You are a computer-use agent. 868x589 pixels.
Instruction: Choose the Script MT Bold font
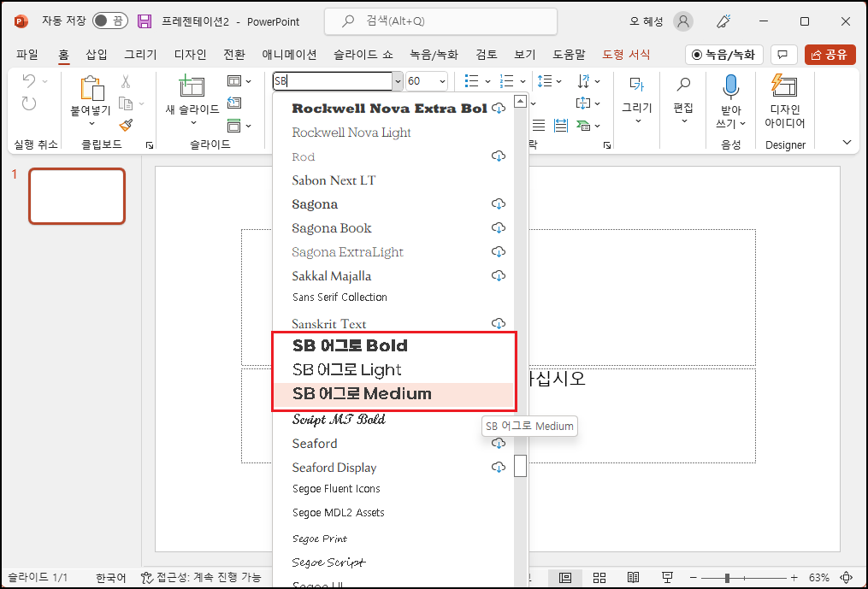pos(394,420)
